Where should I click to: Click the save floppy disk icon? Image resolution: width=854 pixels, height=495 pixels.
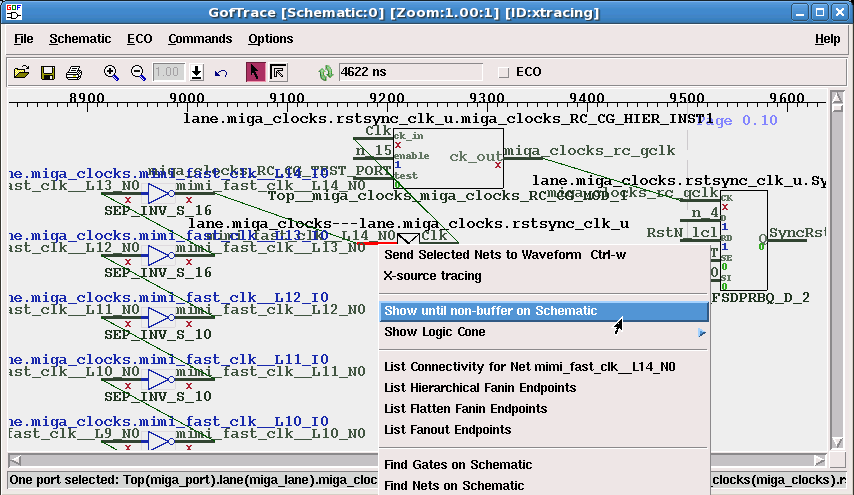click(x=47, y=72)
